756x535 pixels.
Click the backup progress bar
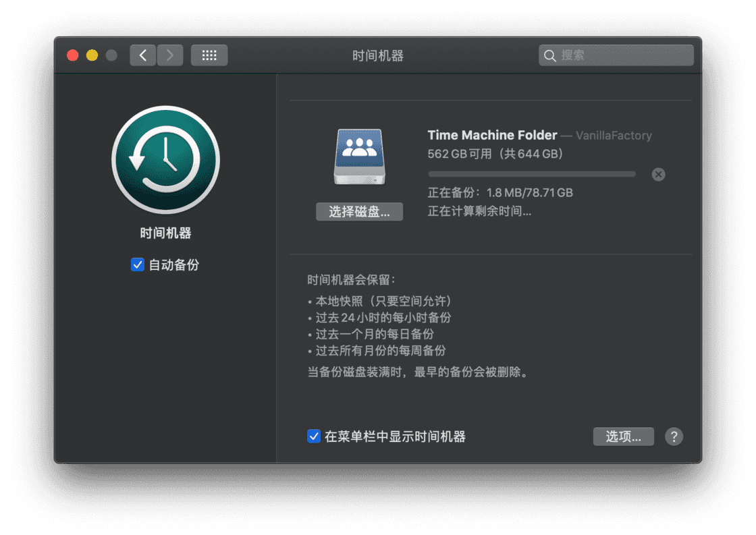pos(532,174)
